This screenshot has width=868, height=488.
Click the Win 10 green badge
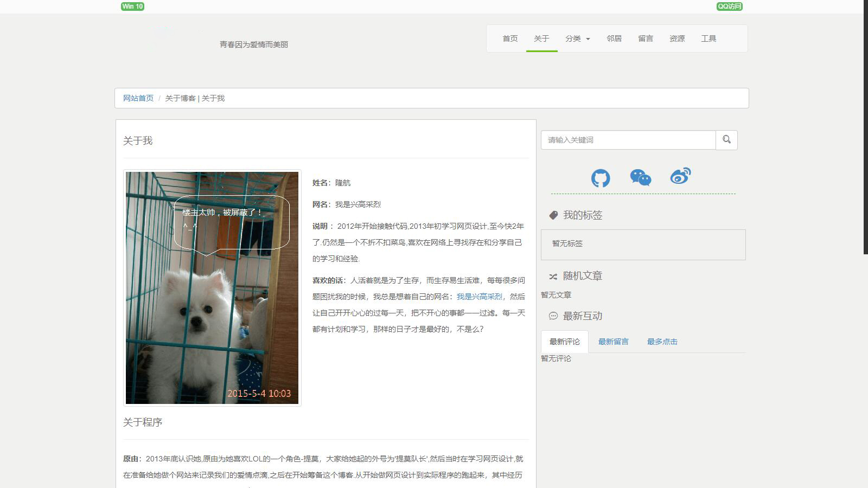point(132,7)
